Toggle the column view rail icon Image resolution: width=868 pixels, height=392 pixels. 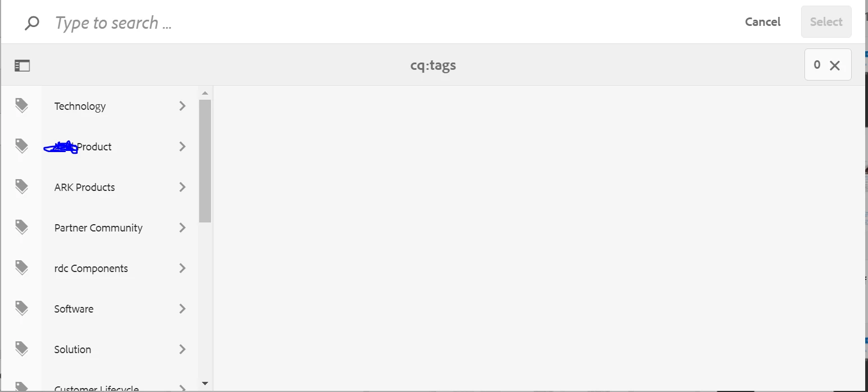pos(22,66)
